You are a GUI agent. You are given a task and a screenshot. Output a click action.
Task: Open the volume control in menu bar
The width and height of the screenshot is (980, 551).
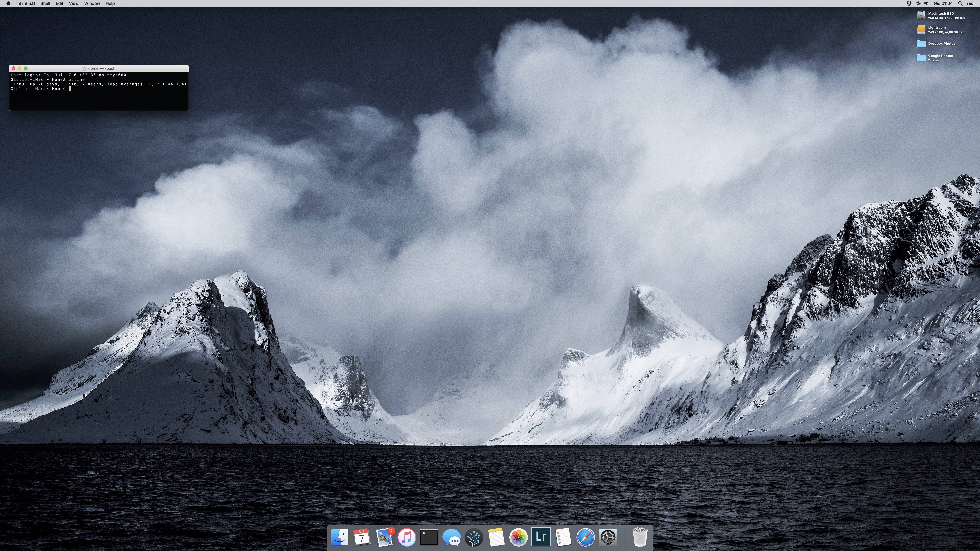point(926,3)
